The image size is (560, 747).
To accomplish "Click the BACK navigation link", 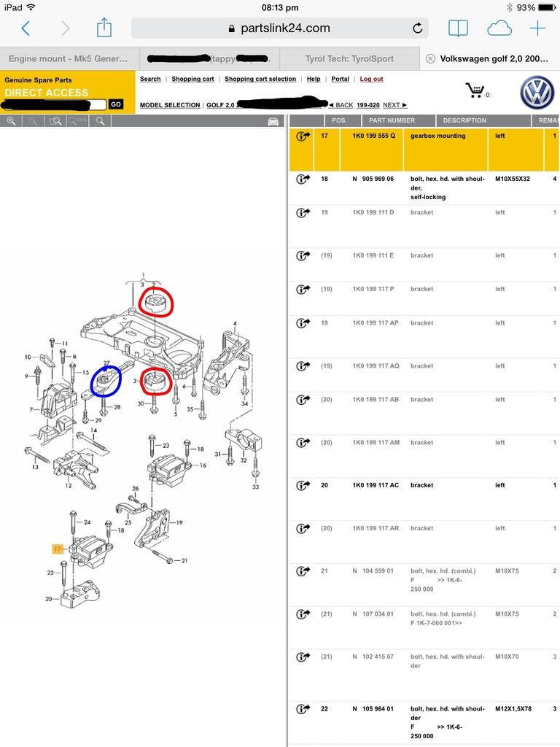I will (341, 105).
